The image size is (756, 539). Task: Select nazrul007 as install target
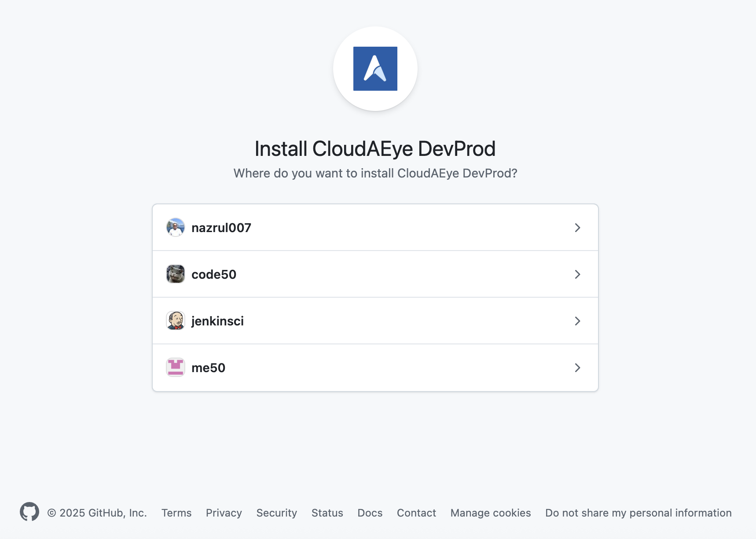(x=221, y=228)
